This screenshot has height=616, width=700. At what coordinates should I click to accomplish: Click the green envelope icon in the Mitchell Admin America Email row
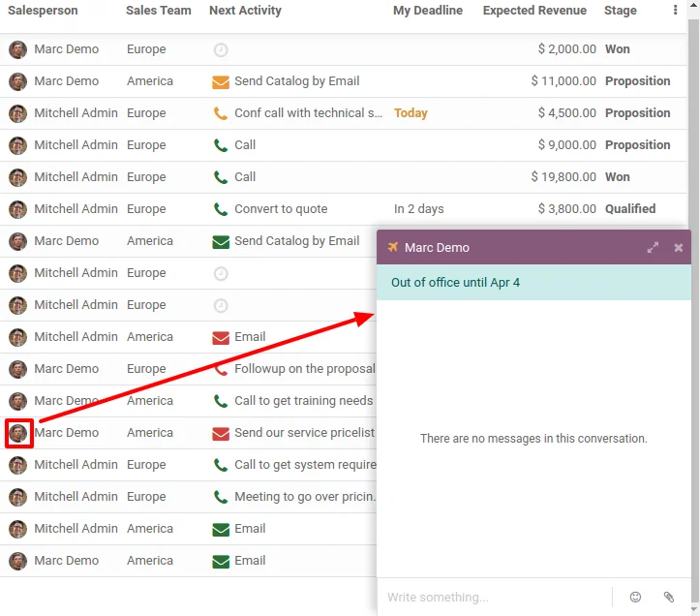pos(221,530)
